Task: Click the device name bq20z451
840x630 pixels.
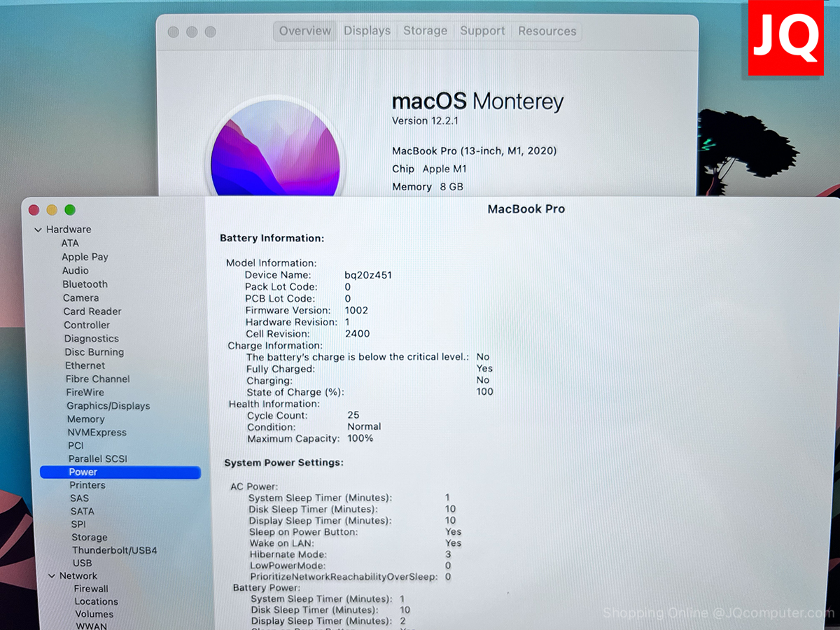Action: tap(368, 275)
